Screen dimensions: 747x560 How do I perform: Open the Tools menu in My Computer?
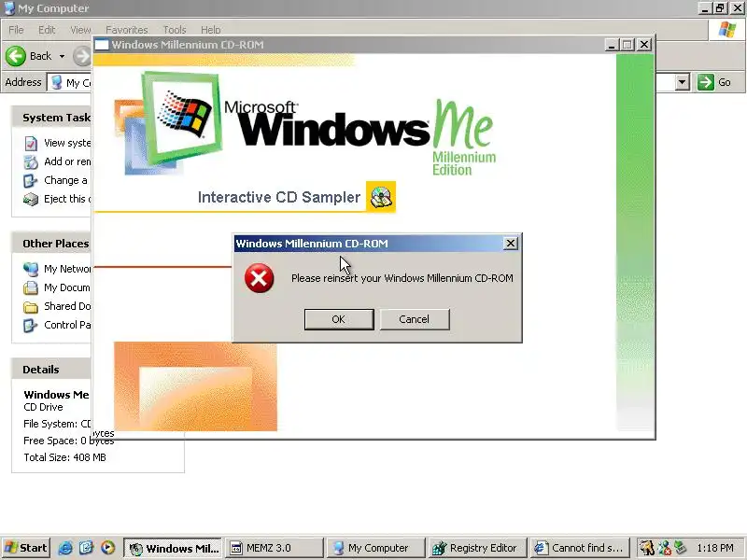click(175, 30)
